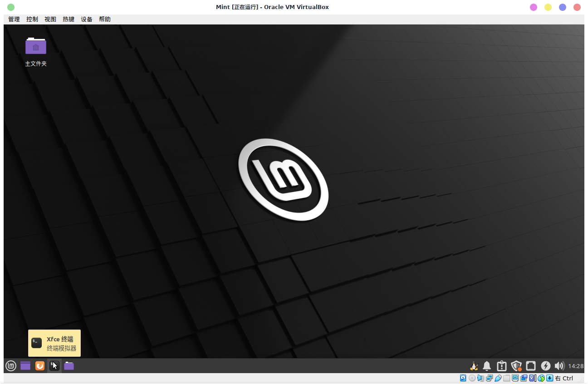Click the 右 Ctrl host key indicator
Viewport: 588px width, 384px height.
(564, 378)
